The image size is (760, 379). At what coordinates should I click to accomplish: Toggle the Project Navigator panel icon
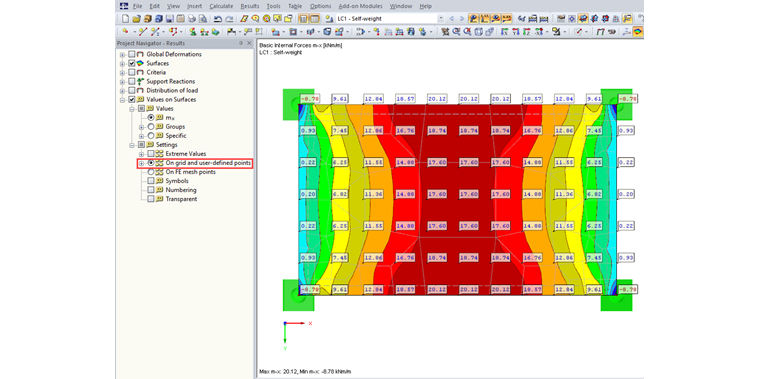(x=303, y=19)
